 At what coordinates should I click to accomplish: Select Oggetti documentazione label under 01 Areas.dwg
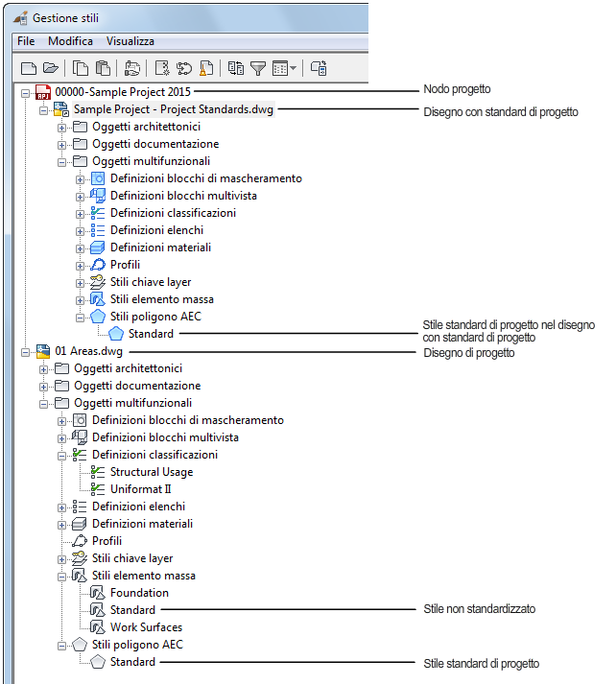137,386
